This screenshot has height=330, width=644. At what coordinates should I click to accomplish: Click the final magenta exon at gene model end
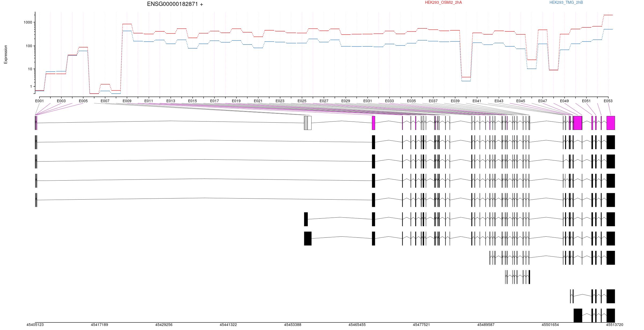pyautogui.click(x=611, y=123)
